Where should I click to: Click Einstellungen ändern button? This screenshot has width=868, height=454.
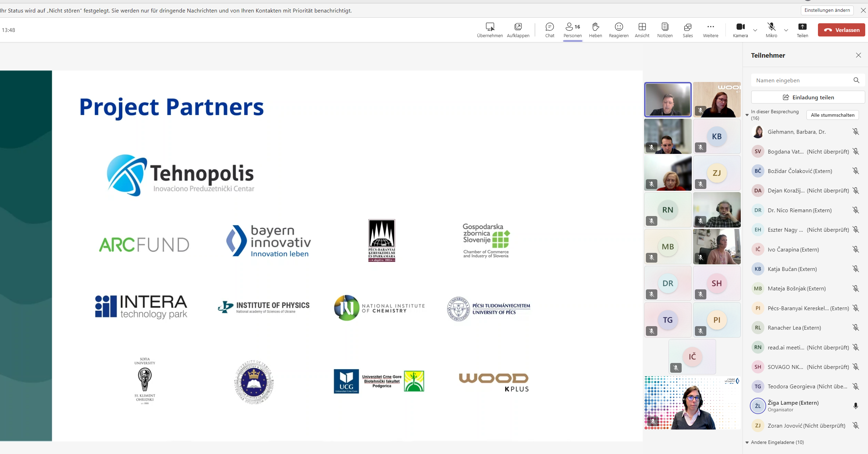[827, 10]
